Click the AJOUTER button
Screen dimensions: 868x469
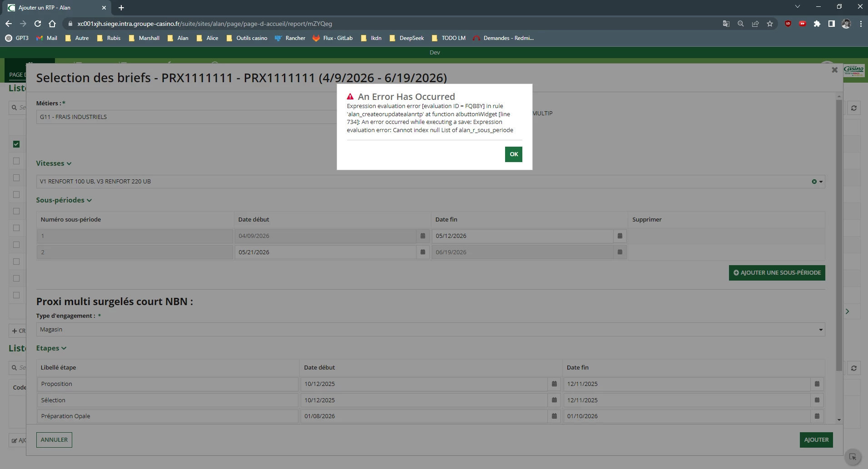(816, 440)
